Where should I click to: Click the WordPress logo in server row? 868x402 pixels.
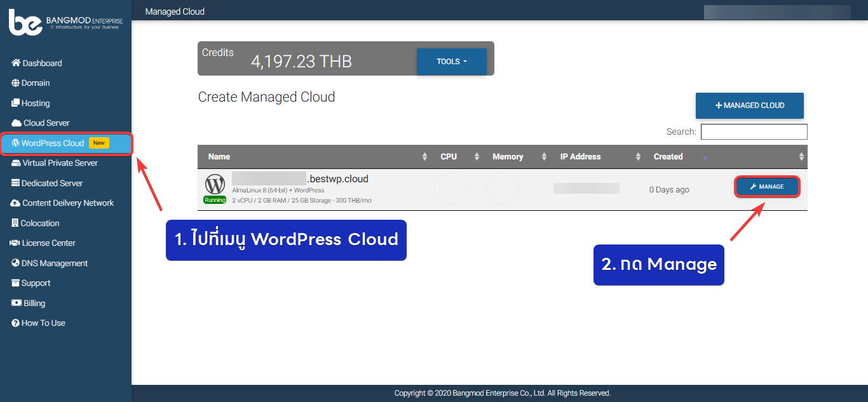pos(215,184)
